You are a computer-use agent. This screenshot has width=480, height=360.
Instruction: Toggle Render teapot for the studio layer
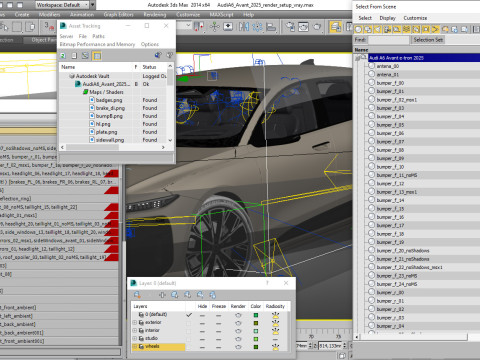[x=238, y=339]
